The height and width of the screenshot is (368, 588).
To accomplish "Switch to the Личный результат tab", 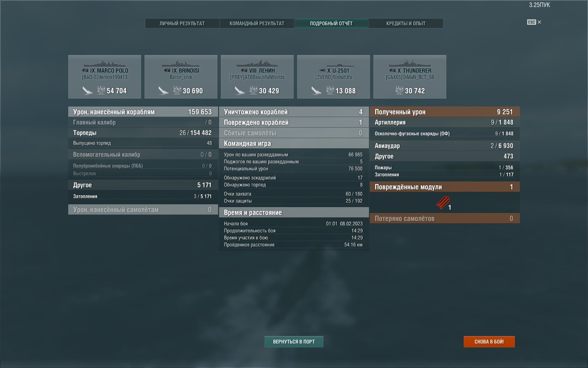I will point(182,23).
